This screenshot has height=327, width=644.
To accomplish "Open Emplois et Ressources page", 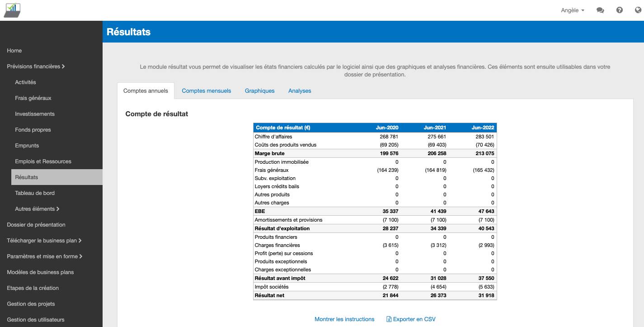I will [x=43, y=161].
